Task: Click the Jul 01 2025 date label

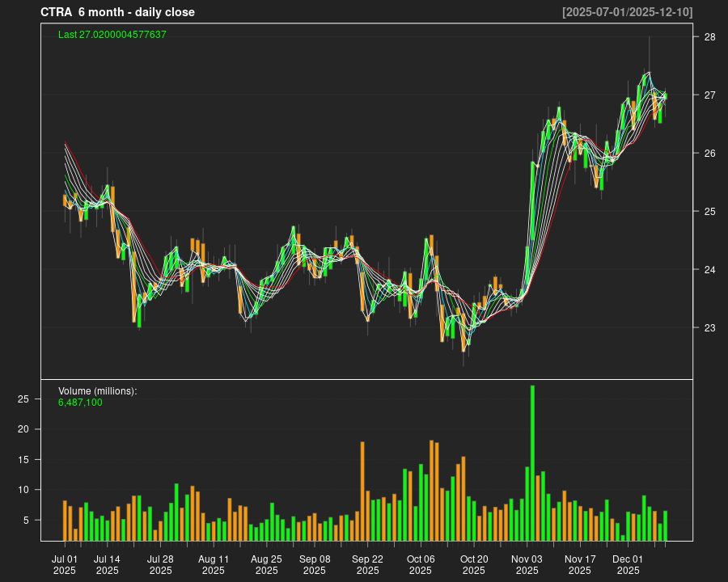Action: click(x=65, y=564)
